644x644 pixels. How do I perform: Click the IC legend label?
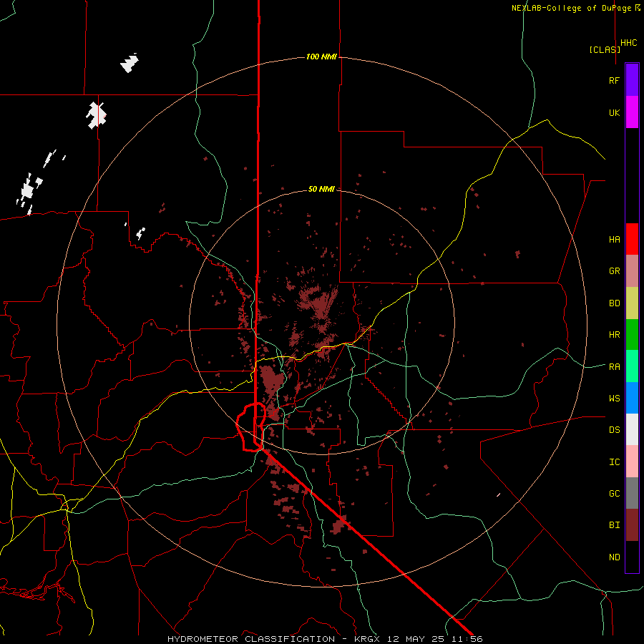pyautogui.click(x=614, y=462)
